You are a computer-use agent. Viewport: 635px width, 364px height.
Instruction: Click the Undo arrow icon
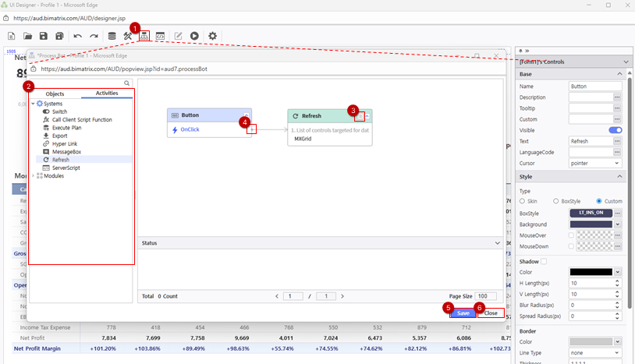coord(77,36)
